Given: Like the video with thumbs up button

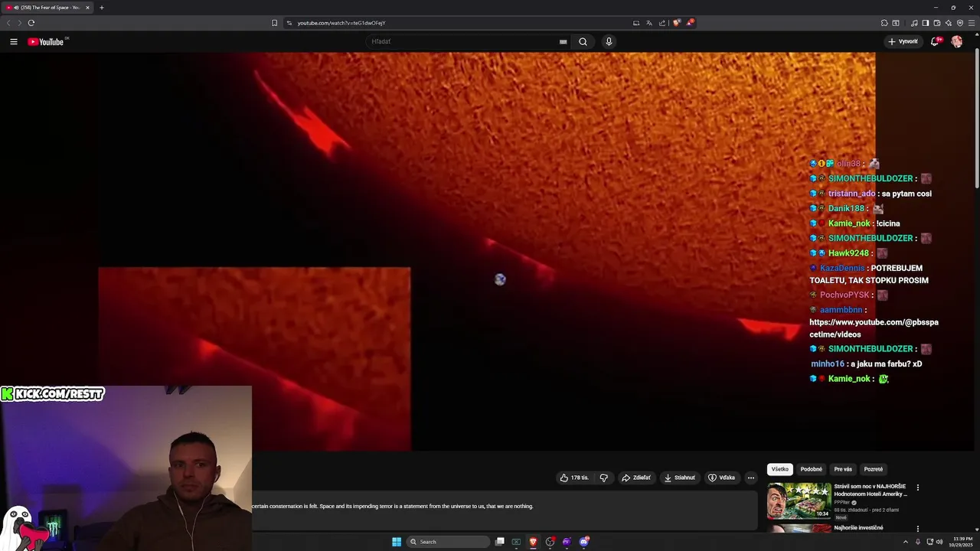Looking at the screenshot, I should tap(574, 478).
